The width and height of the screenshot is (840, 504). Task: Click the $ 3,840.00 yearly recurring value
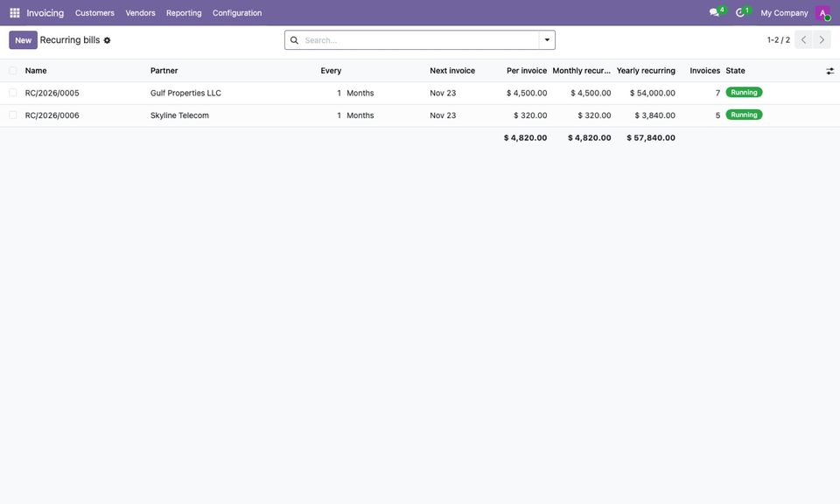click(x=654, y=115)
